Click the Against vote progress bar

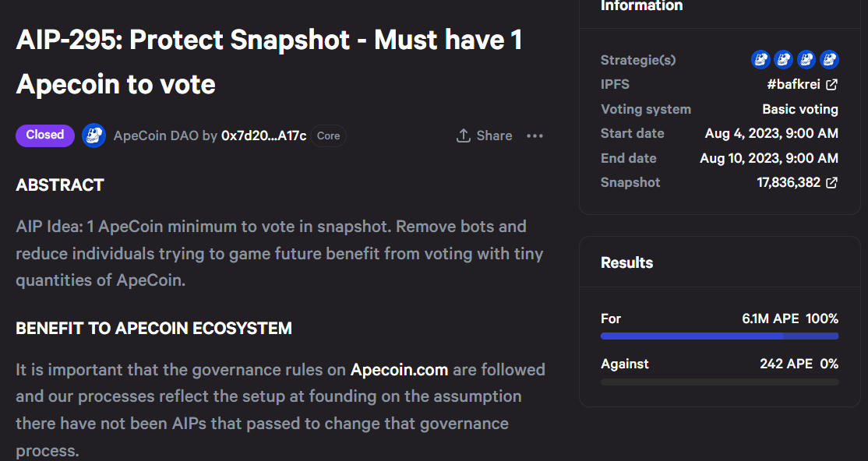click(x=719, y=382)
